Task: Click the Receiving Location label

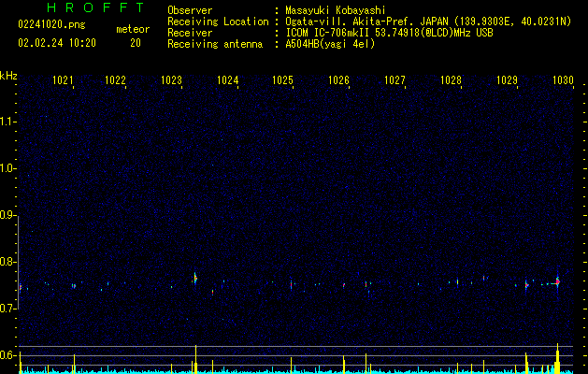Action: (218, 22)
